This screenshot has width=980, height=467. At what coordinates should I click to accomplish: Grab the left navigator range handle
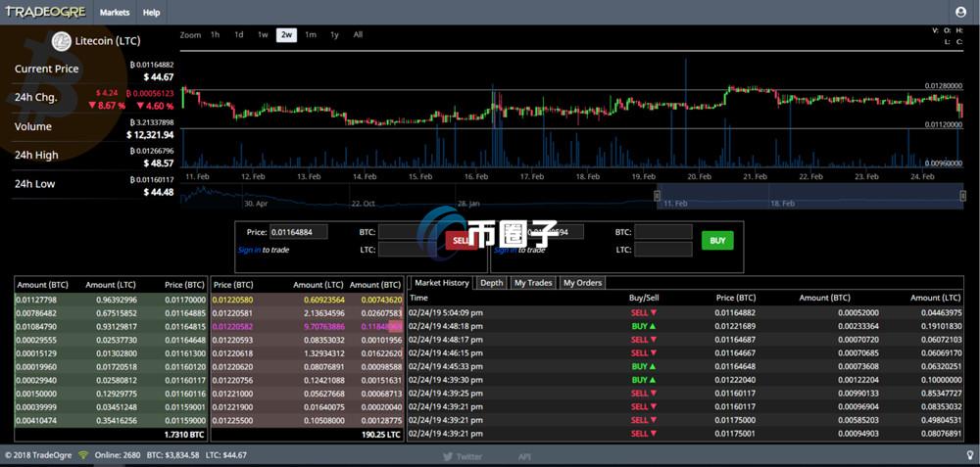(657, 196)
